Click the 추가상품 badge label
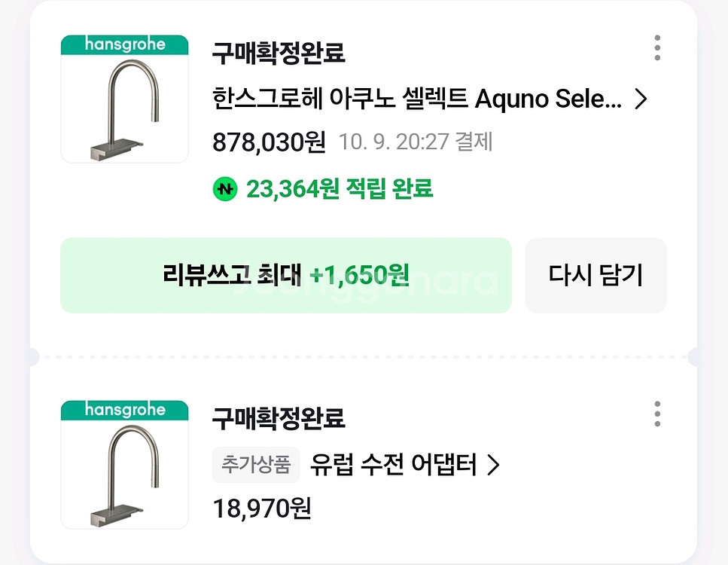 pos(256,465)
